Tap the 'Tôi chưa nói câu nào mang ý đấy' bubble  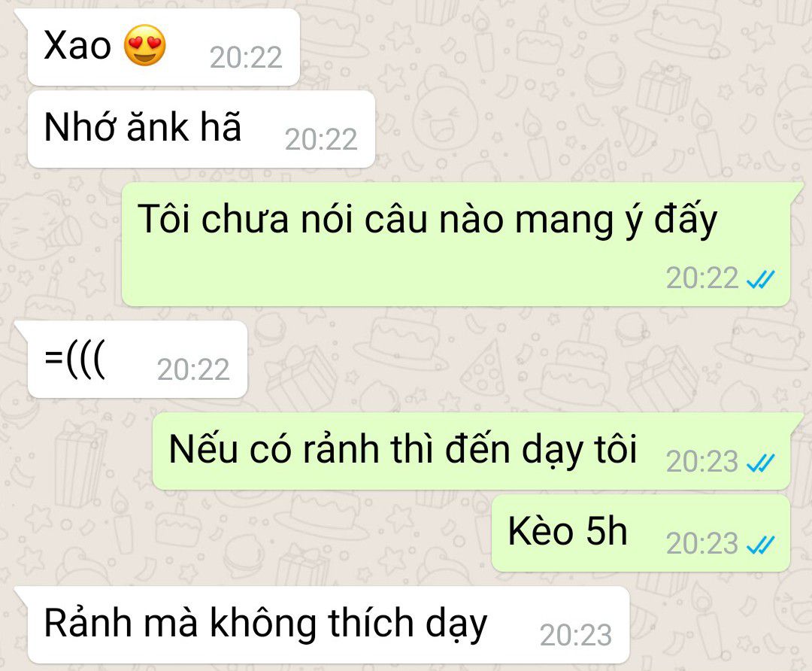(456, 244)
